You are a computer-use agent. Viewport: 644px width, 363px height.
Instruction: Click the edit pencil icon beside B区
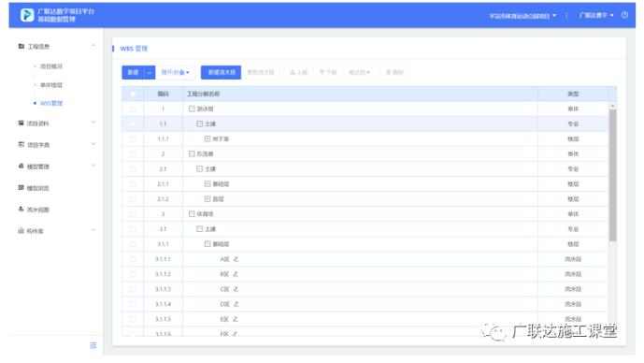pyautogui.click(x=236, y=274)
